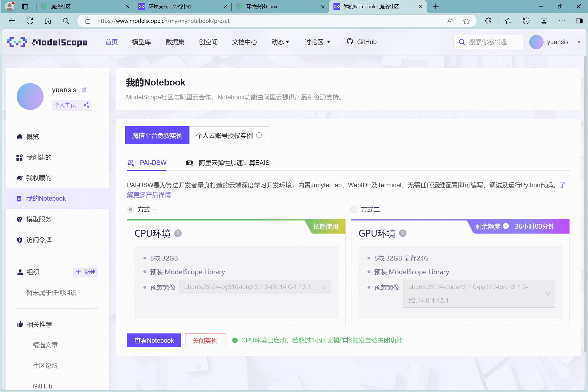Screen dimensions: 588x392
Task: Click the site info lock icon
Action: coord(88,21)
